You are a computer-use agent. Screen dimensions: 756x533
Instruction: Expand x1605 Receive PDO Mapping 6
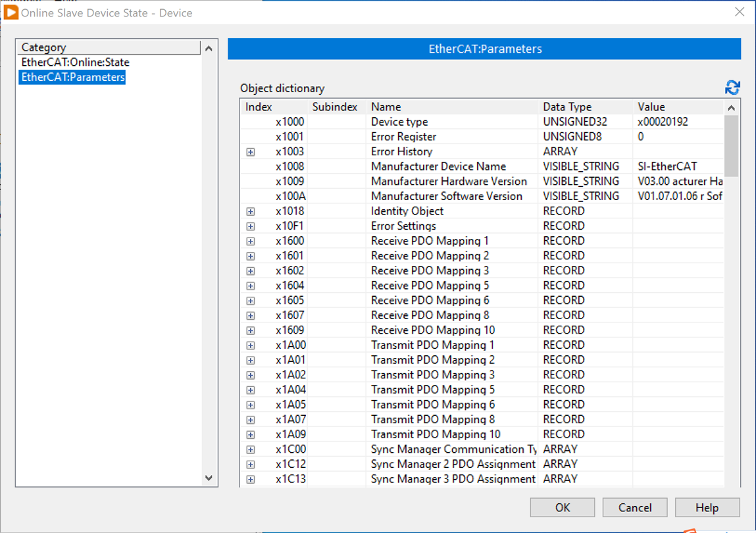click(x=251, y=301)
